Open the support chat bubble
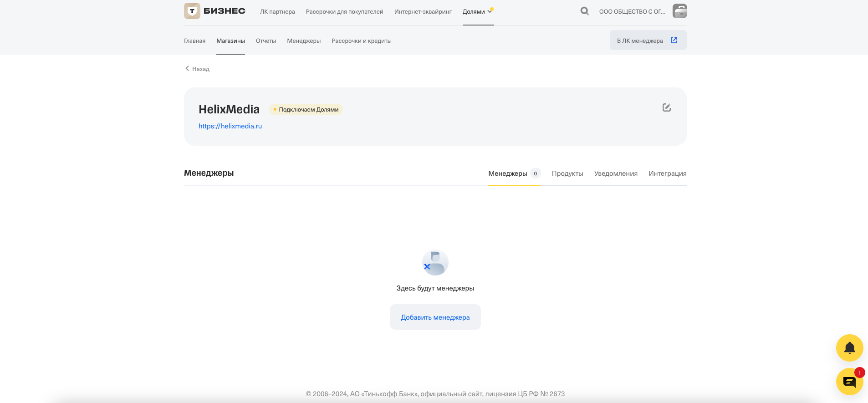Screen dimensions: 868x403 (x=850, y=382)
